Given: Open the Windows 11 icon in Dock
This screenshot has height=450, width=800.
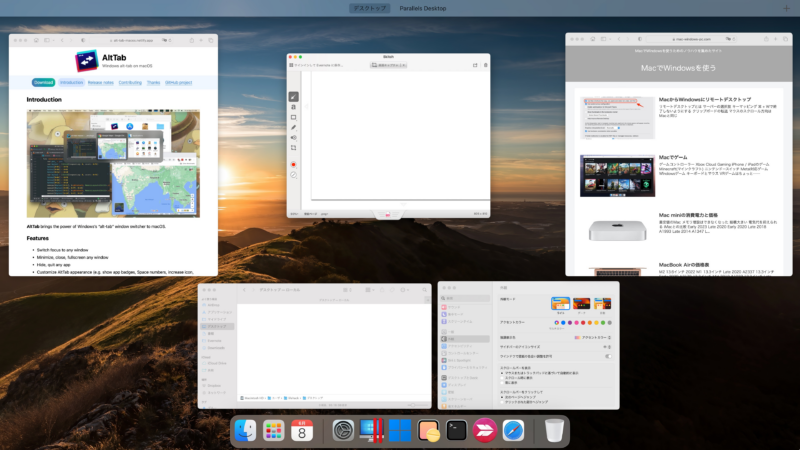Looking at the screenshot, I should [400, 431].
